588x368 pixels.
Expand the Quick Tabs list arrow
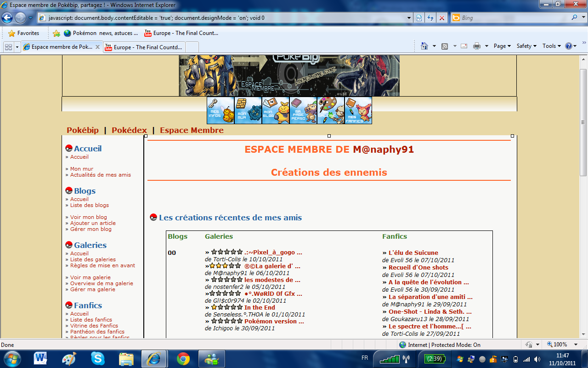tap(17, 47)
